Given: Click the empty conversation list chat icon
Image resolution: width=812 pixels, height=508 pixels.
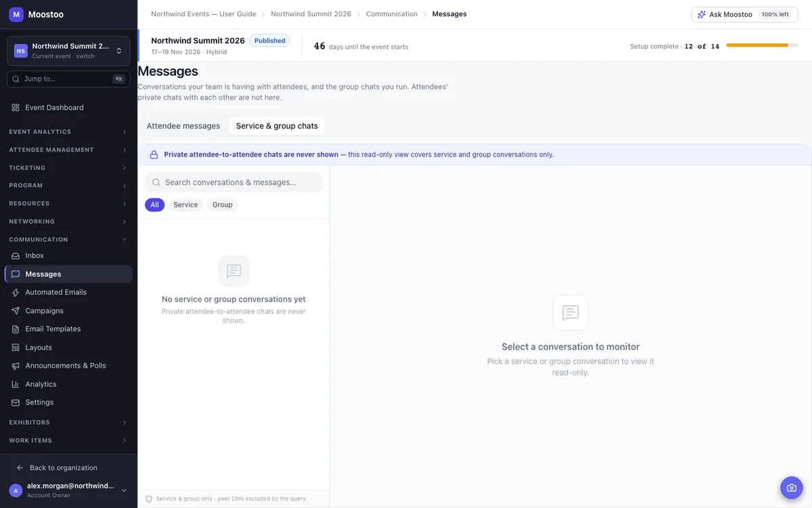Looking at the screenshot, I should 234,271.
